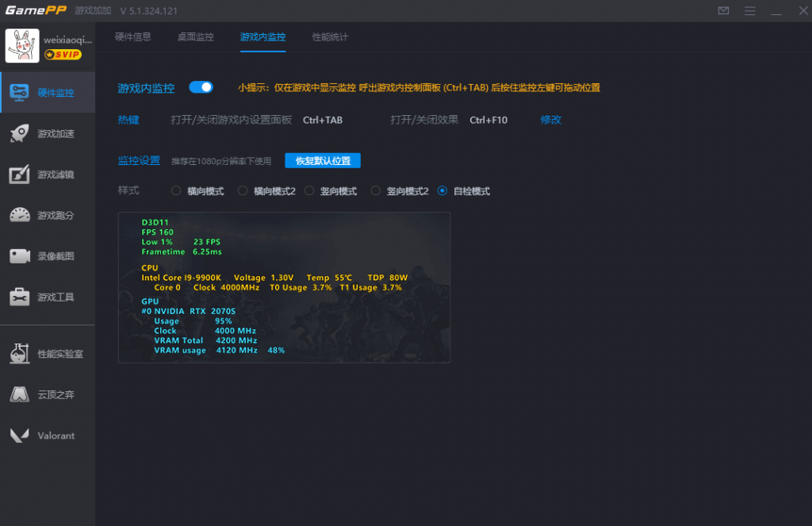Open the 游戏跑分 speedometer icon

coord(19,215)
